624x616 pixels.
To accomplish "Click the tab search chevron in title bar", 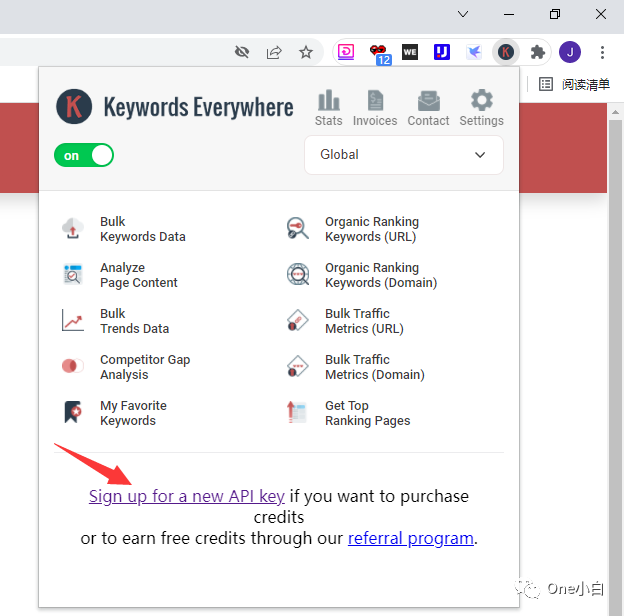I will point(463,14).
